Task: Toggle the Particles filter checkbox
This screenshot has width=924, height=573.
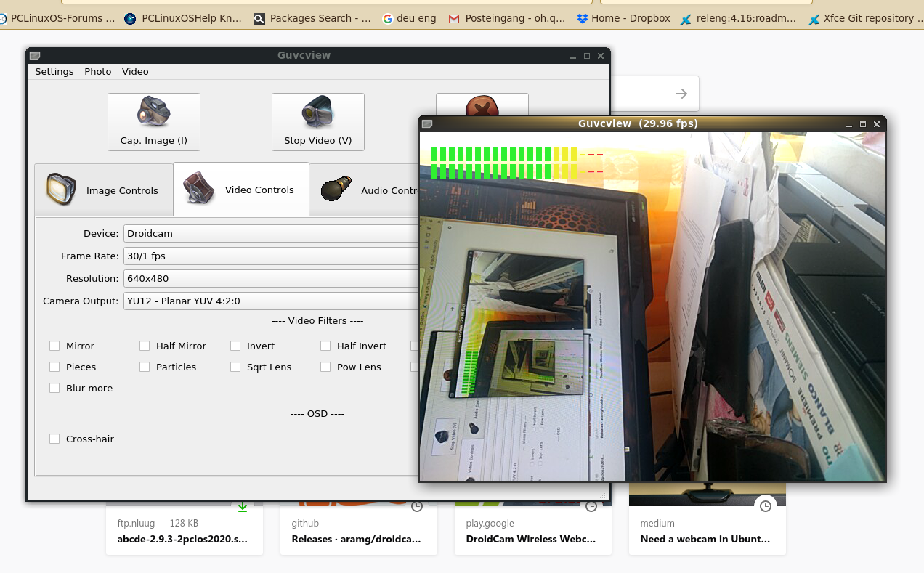Action: tap(145, 367)
